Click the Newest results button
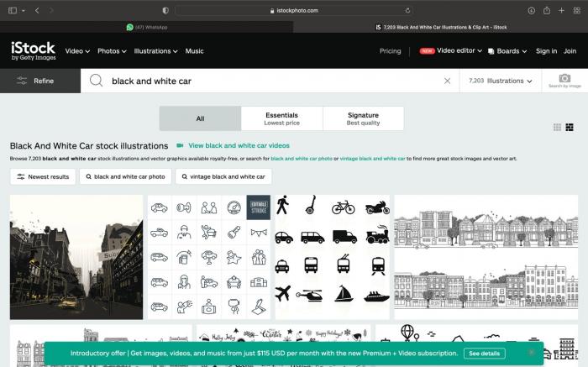Screen dimensions: 588x367 coord(43,176)
